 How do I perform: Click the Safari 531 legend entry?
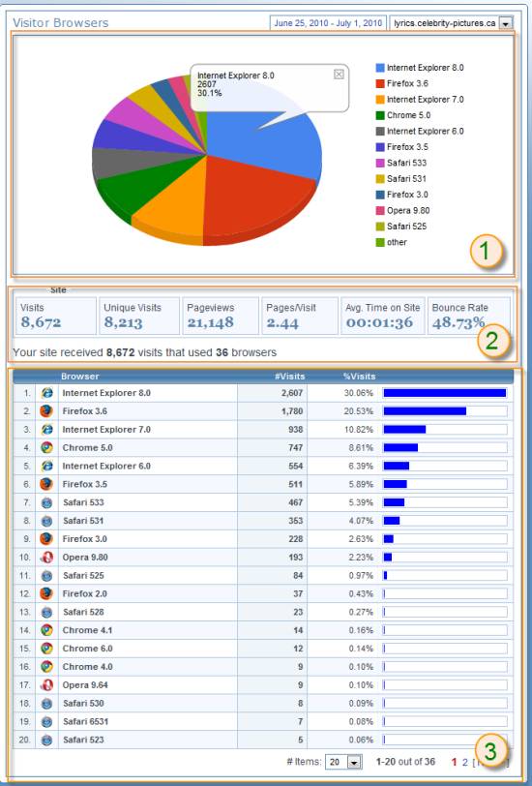(x=401, y=179)
